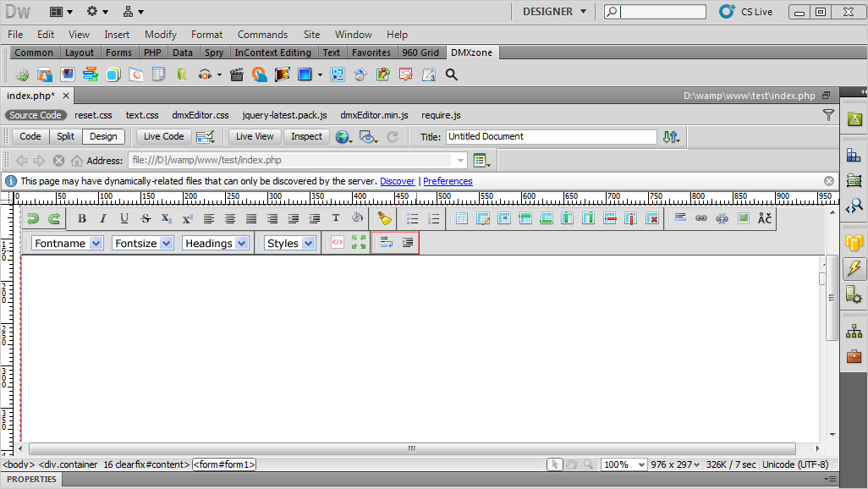The width and height of the screenshot is (868, 489).
Task: Switch to the 960 Grid insert tab
Action: pos(420,52)
